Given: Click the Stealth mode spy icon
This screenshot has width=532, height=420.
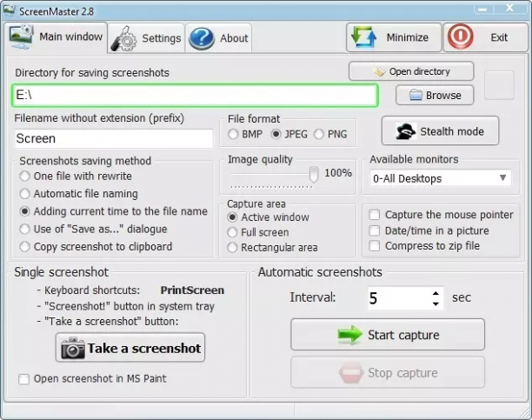Looking at the screenshot, I should 406,131.
